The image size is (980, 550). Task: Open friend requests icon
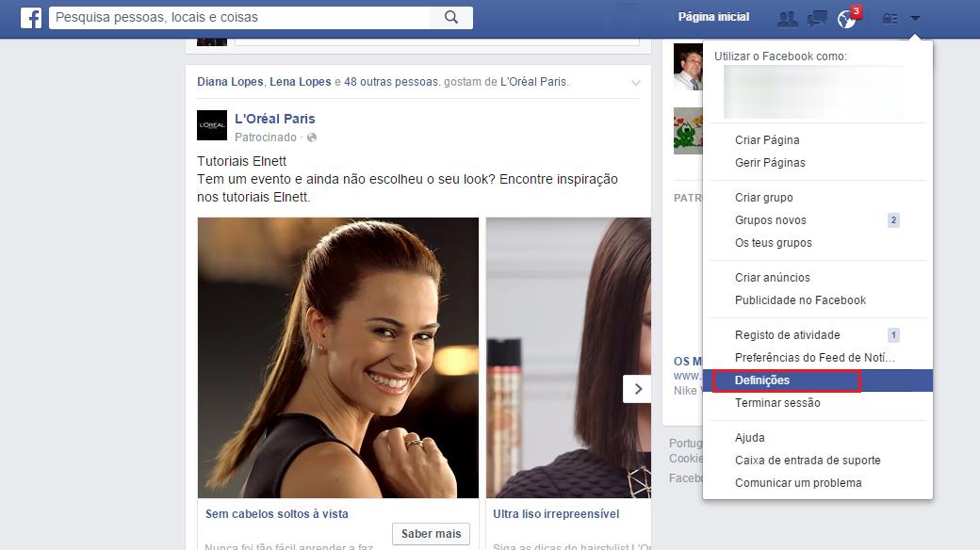pos(787,18)
